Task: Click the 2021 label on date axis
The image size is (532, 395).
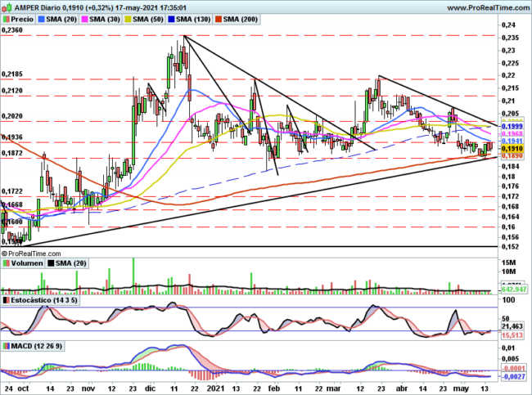Action: pos(216,388)
